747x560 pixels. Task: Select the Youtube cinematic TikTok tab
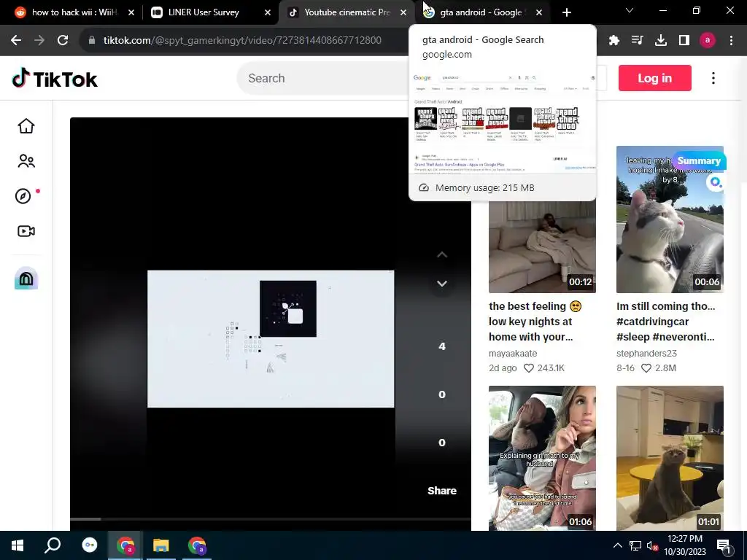347,12
